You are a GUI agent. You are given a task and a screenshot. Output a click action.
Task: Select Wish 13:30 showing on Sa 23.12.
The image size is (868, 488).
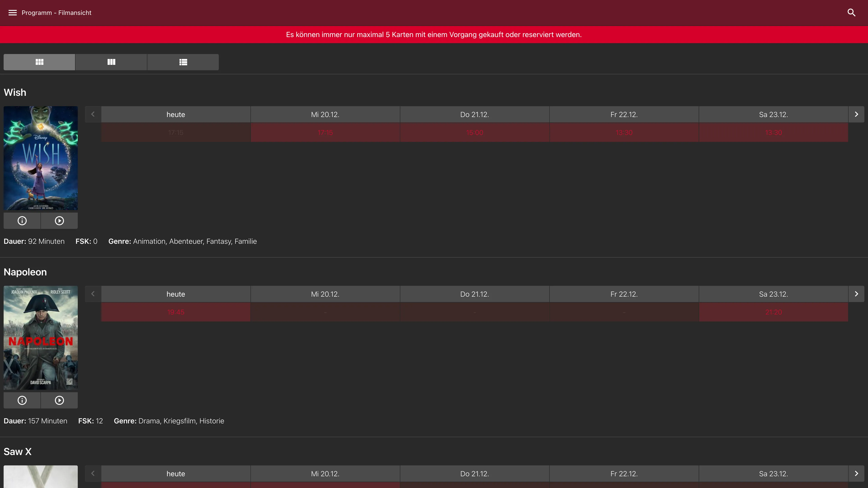pos(773,133)
